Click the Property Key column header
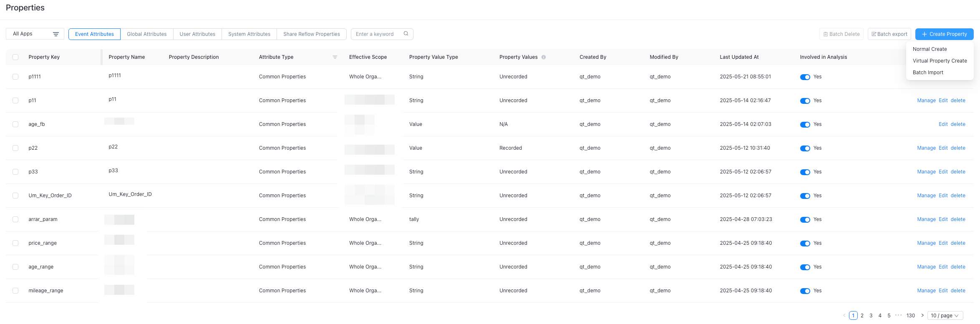The width and height of the screenshot is (980, 324). [44, 57]
